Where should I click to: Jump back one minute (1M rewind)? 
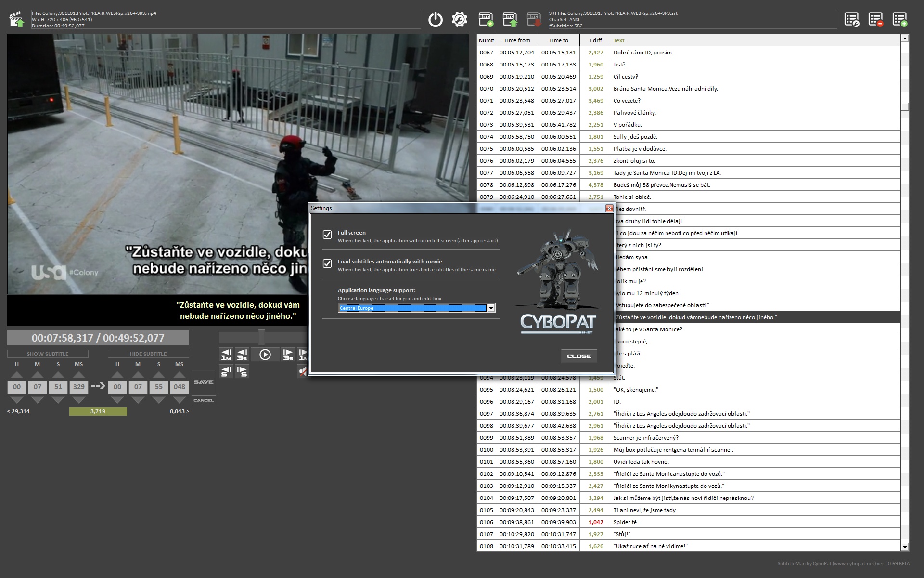pos(226,355)
